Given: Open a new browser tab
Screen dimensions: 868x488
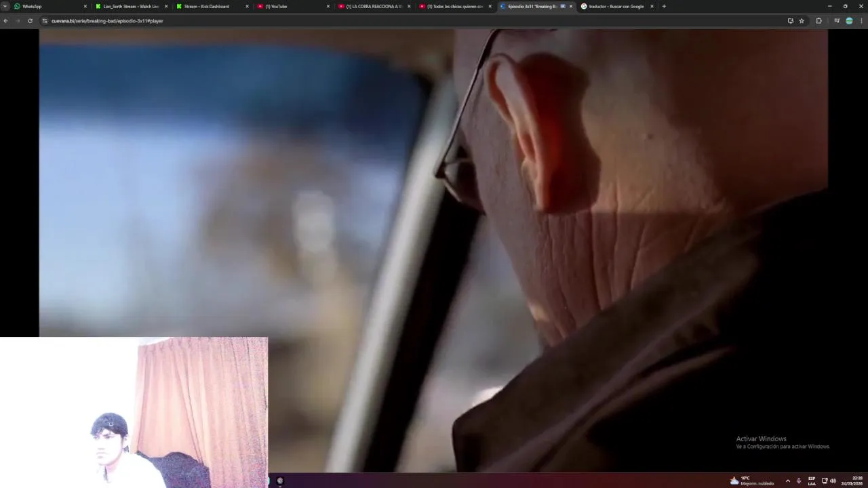Looking at the screenshot, I should point(664,6).
